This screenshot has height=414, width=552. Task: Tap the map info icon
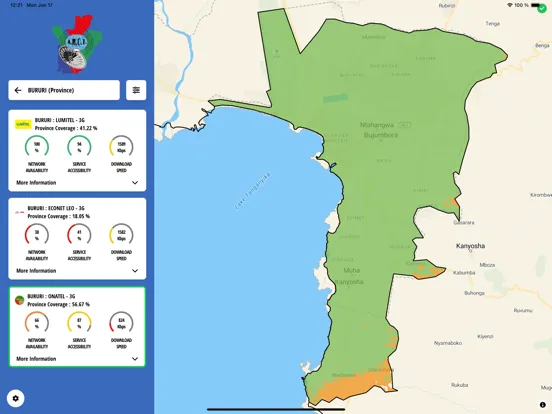(x=542, y=405)
